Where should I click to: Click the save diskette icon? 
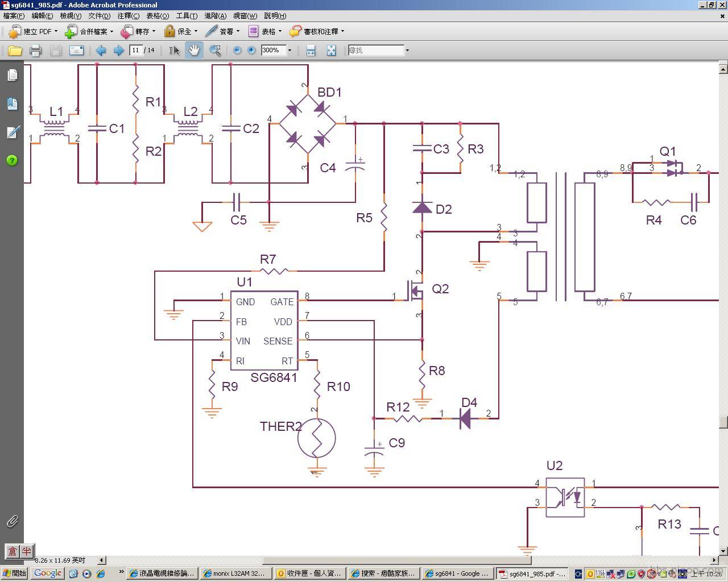(x=56, y=51)
